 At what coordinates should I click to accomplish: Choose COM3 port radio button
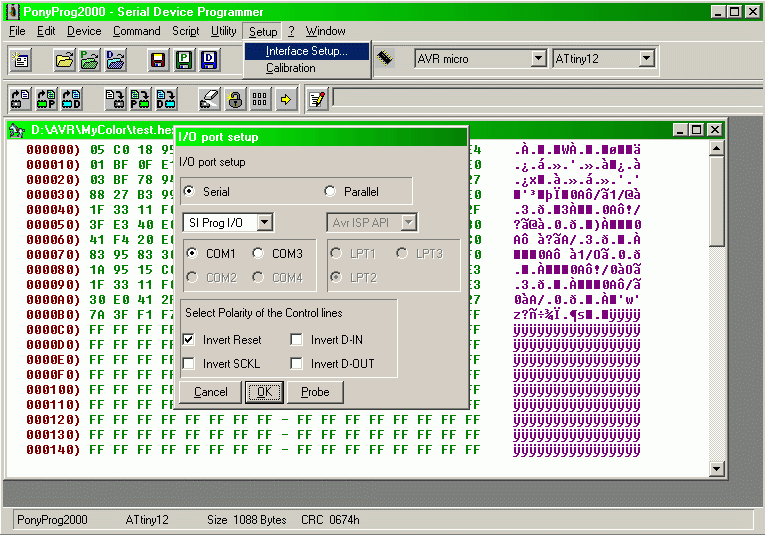pos(258,253)
